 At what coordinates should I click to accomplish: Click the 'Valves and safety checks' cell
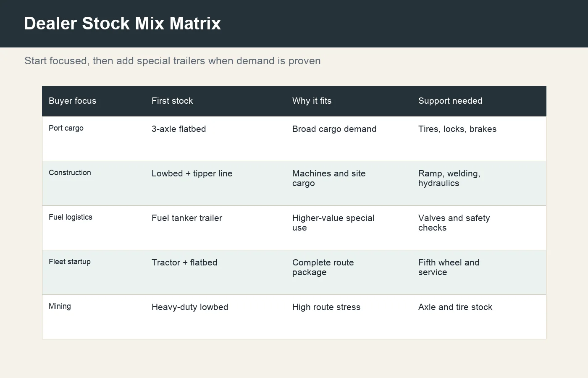(x=454, y=223)
